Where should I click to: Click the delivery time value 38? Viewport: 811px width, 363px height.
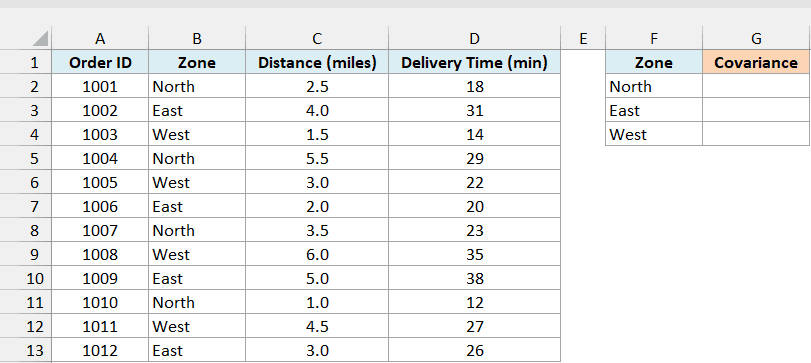474,278
